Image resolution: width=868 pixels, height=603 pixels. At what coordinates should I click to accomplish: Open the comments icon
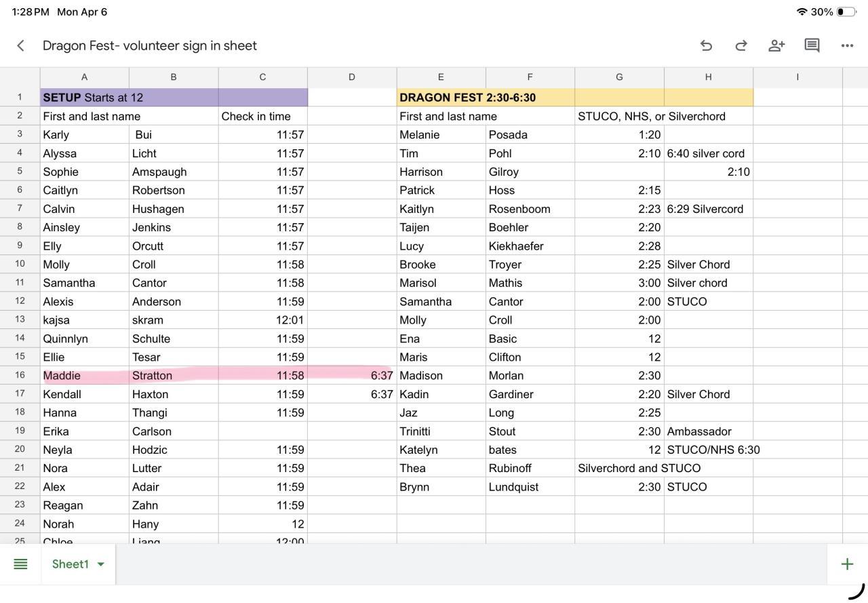click(x=812, y=45)
